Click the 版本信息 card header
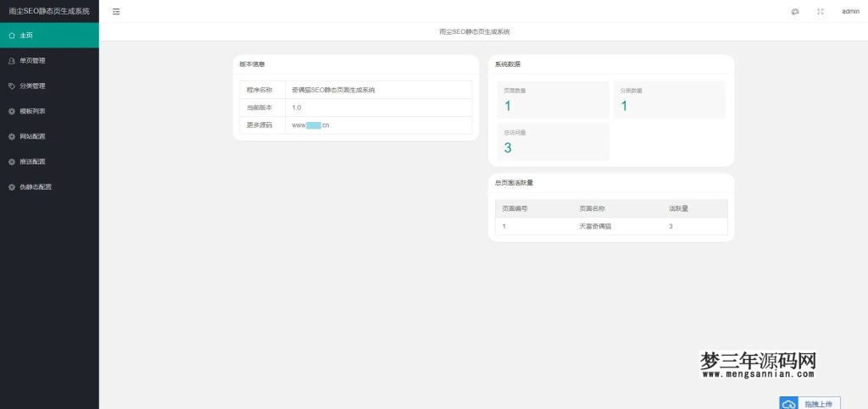The width and height of the screenshot is (868, 409). click(356, 64)
